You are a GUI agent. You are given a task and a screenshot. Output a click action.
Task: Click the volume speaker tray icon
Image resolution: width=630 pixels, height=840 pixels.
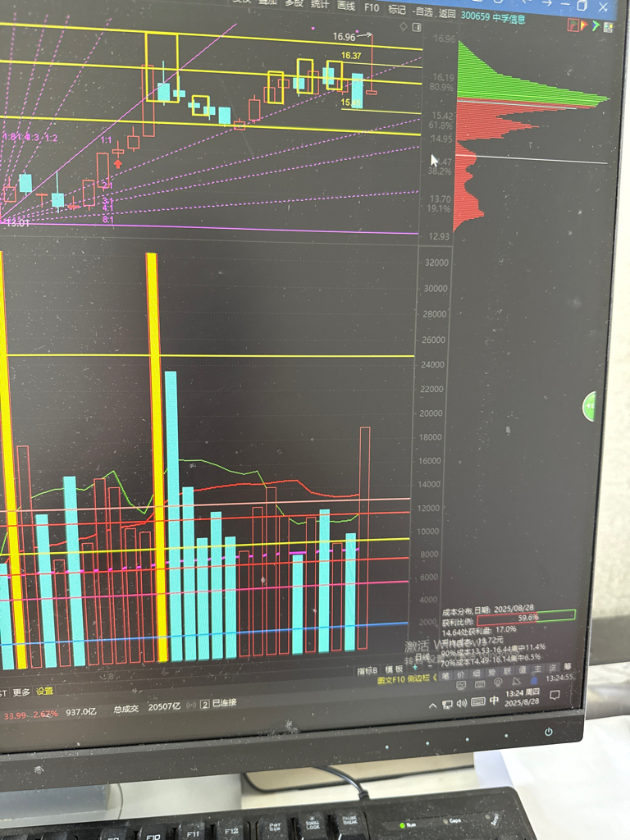point(462,703)
